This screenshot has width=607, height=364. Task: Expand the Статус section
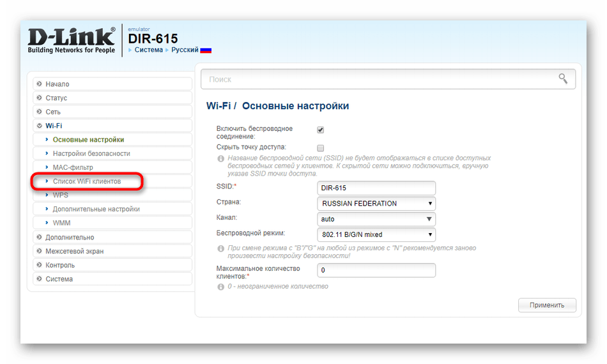click(112, 98)
